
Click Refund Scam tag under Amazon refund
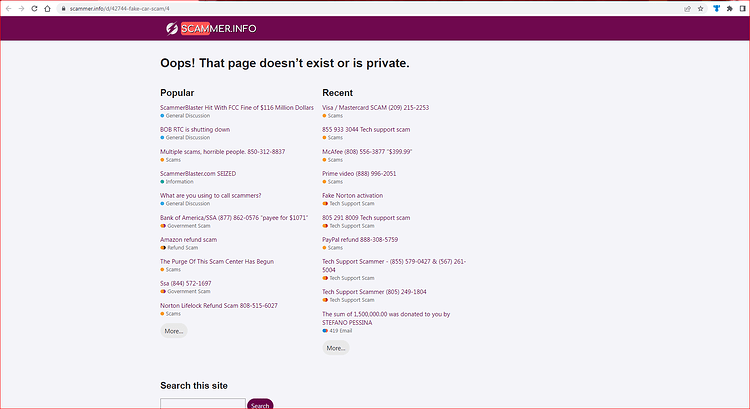coord(179,248)
